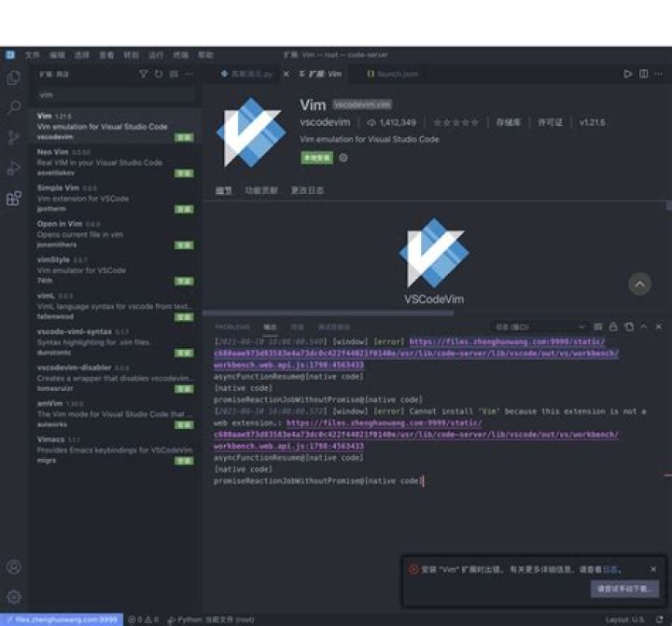Switch to the debug console panel tab

coord(334,327)
